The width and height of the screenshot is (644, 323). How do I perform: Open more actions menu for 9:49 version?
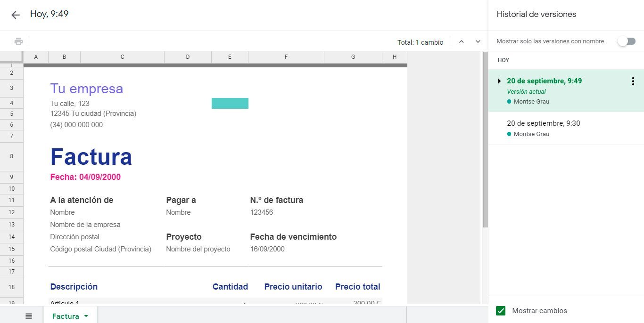(x=633, y=81)
